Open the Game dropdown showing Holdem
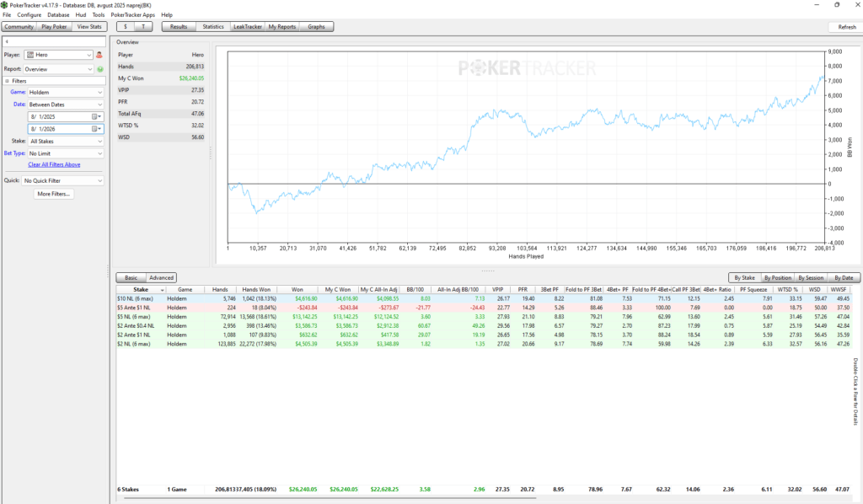This screenshot has height=504, width=863. coord(65,93)
